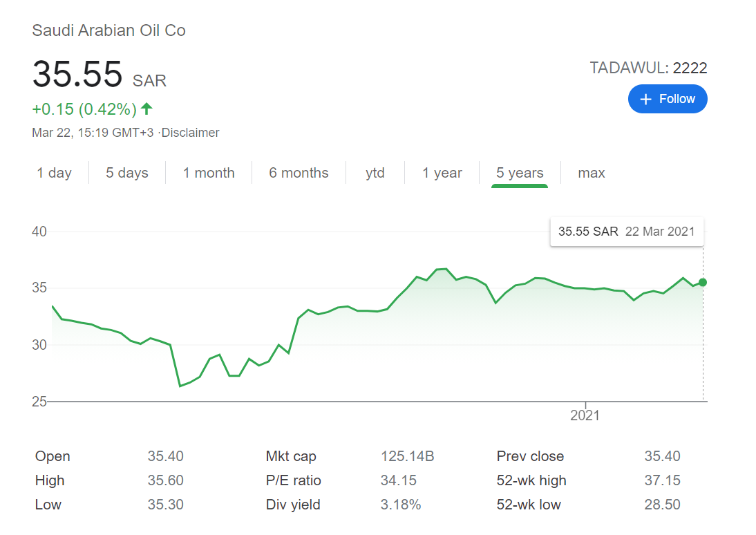Select the 5 days range tab
The height and width of the screenshot is (535, 756).
[x=127, y=173]
